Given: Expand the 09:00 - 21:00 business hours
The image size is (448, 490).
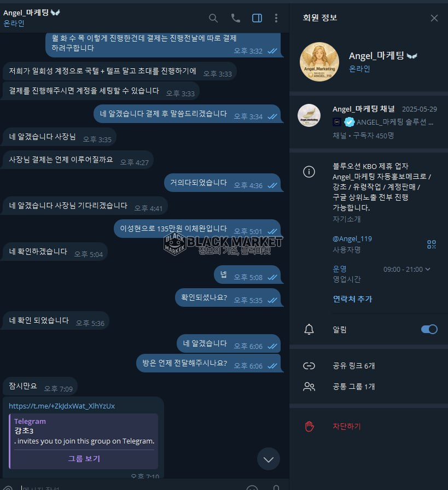Looking at the screenshot, I should point(407,270).
